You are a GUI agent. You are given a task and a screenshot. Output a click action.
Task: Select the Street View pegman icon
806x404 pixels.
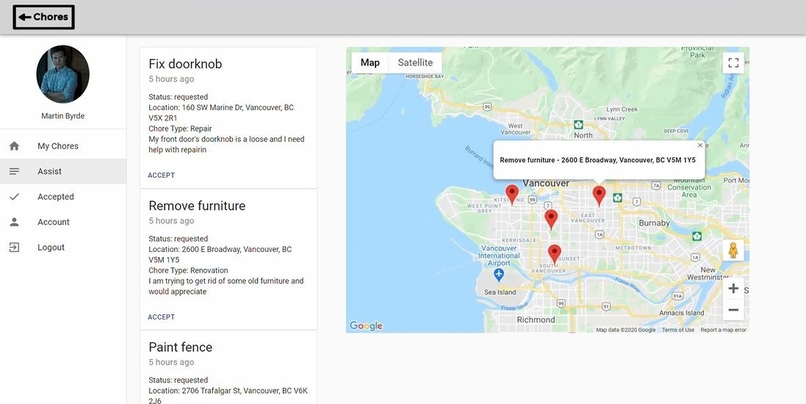734,251
